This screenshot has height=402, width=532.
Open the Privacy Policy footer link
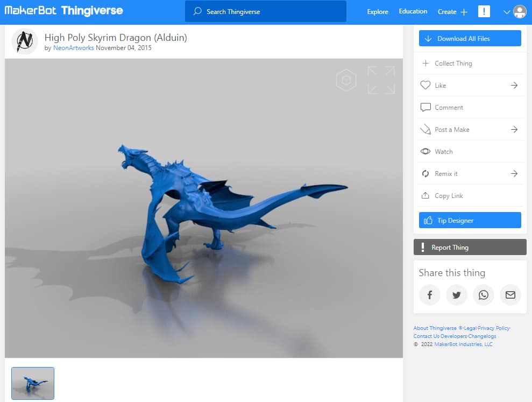point(494,328)
